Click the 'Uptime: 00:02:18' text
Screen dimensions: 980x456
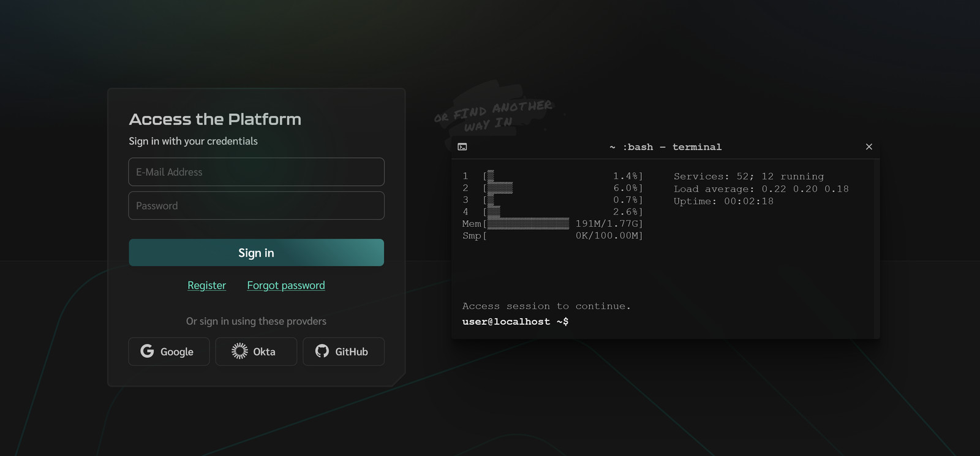pyautogui.click(x=723, y=201)
